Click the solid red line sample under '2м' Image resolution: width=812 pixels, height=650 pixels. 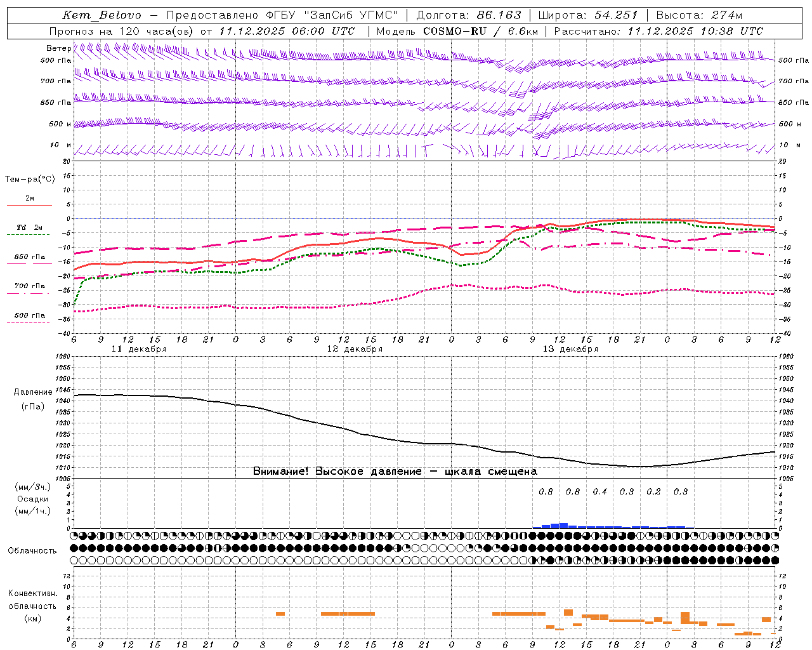point(30,206)
